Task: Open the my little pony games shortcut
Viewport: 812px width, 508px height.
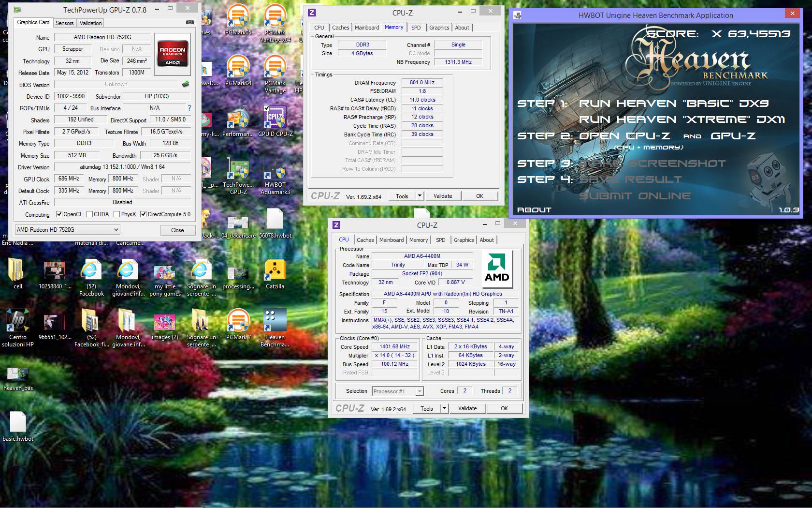Action: 165,281
